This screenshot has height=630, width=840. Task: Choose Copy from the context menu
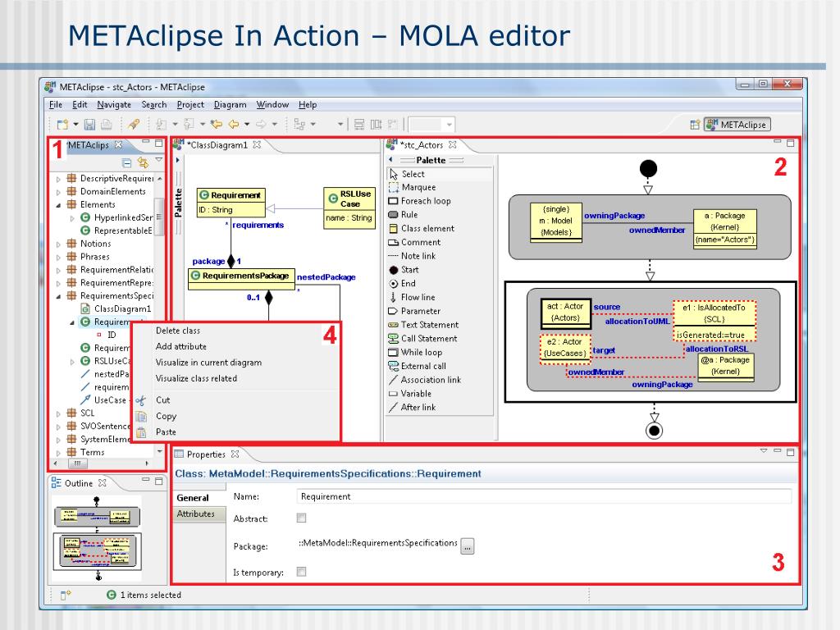[x=166, y=416]
